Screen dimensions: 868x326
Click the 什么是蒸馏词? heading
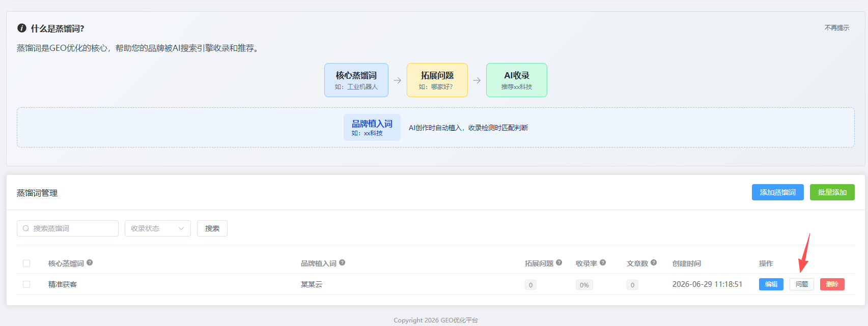pyautogui.click(x=58, y=28)
